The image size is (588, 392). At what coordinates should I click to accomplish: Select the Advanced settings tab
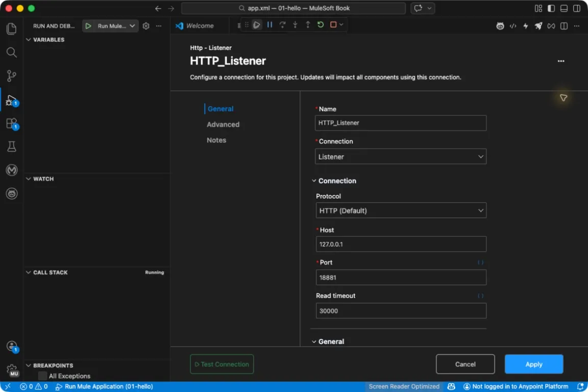tap(223, 125)
